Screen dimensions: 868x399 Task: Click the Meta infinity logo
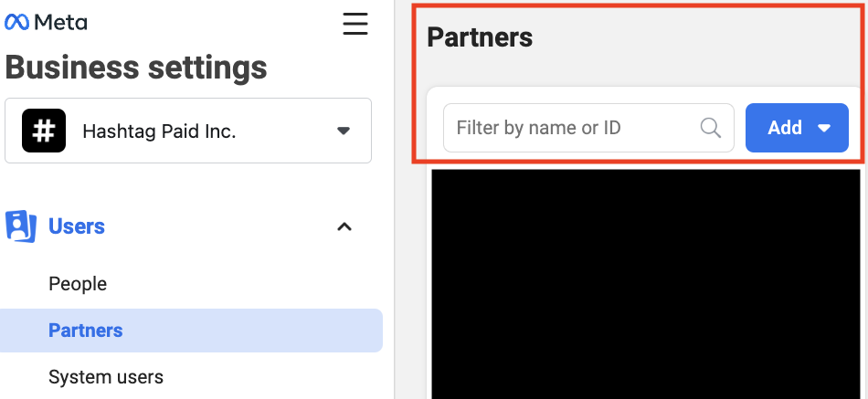(18, 23)
